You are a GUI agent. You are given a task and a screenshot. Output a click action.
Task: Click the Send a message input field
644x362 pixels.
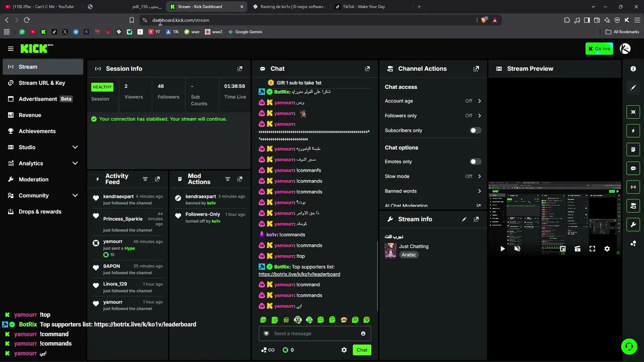[315, 333]
